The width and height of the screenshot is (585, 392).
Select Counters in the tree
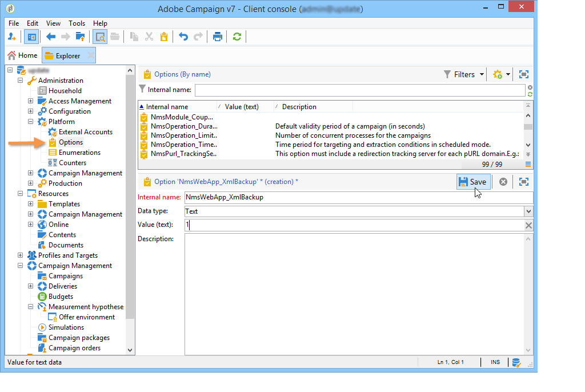[73, 163]
